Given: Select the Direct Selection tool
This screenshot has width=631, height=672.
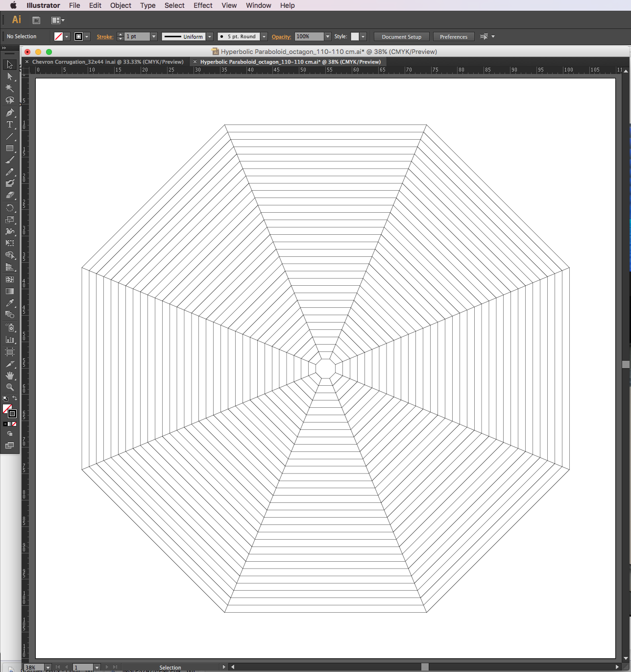Looking at the screenshot, I should (9, 76).
